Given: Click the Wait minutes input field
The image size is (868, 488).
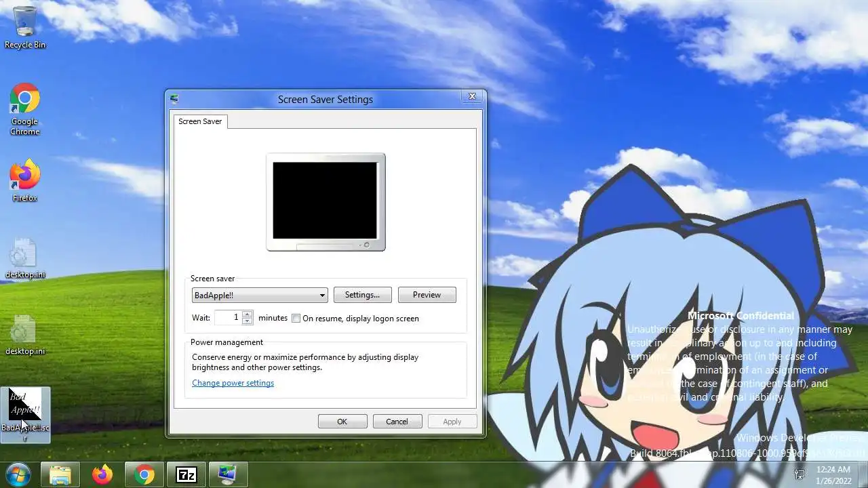Looking at the screenshot, I should [x=229, y=317].
